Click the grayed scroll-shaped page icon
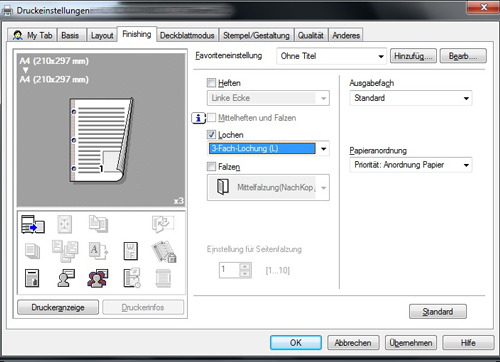This screenshot has height=362, width=500. [x=163, y=278]
